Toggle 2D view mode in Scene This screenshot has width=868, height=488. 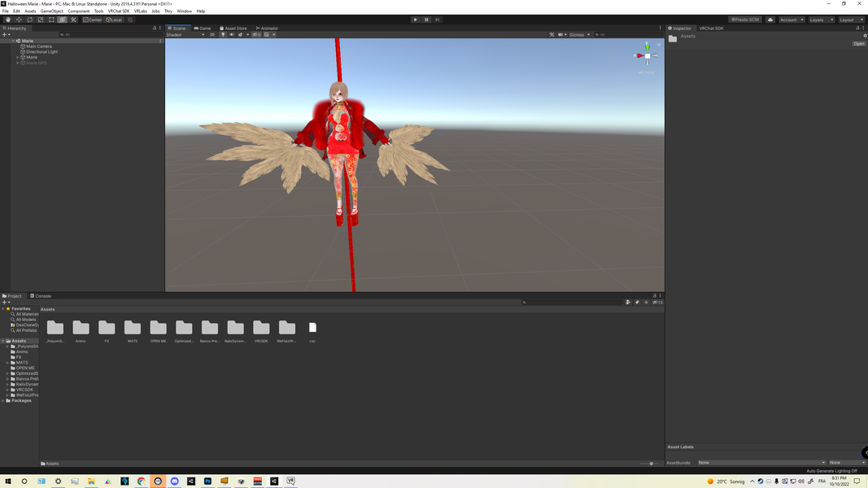212,35
